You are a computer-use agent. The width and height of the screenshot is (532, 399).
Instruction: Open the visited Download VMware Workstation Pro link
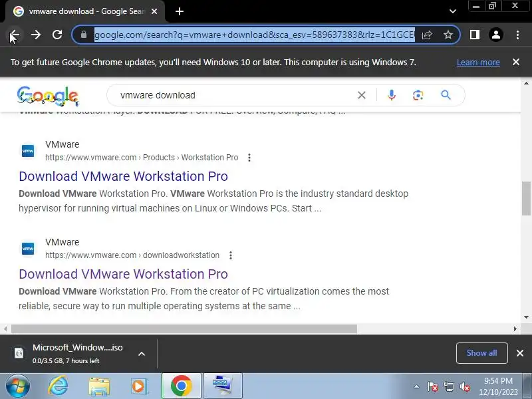pos(123,274)
